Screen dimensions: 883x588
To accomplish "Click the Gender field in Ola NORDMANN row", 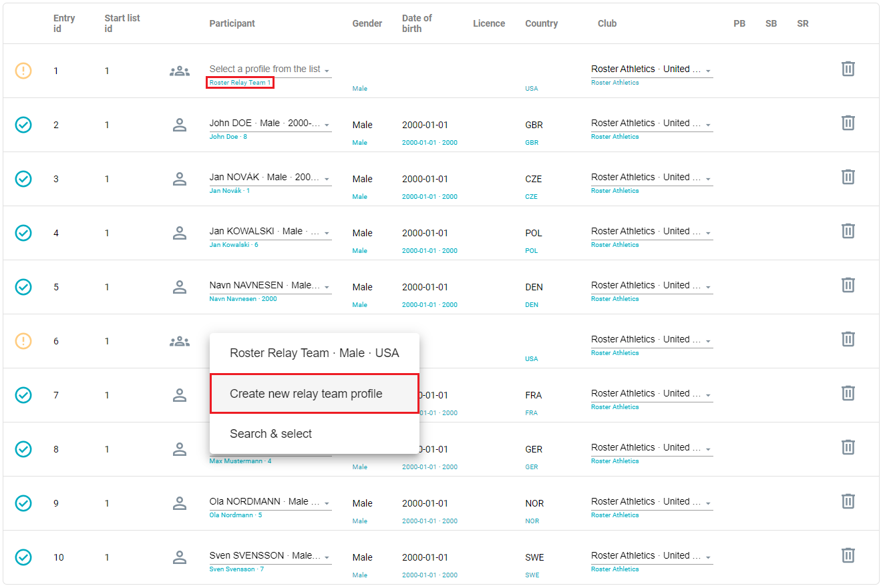I will (363, 503).
